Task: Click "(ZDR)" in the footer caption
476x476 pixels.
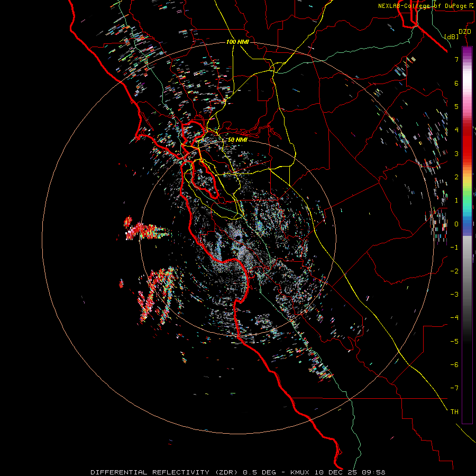Action: [226, 472]
